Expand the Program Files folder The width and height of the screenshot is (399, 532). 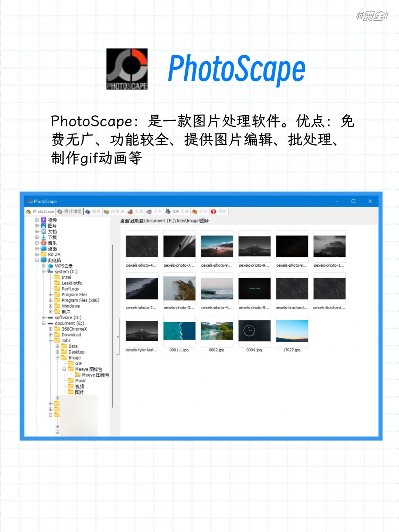tap(51, 294)
